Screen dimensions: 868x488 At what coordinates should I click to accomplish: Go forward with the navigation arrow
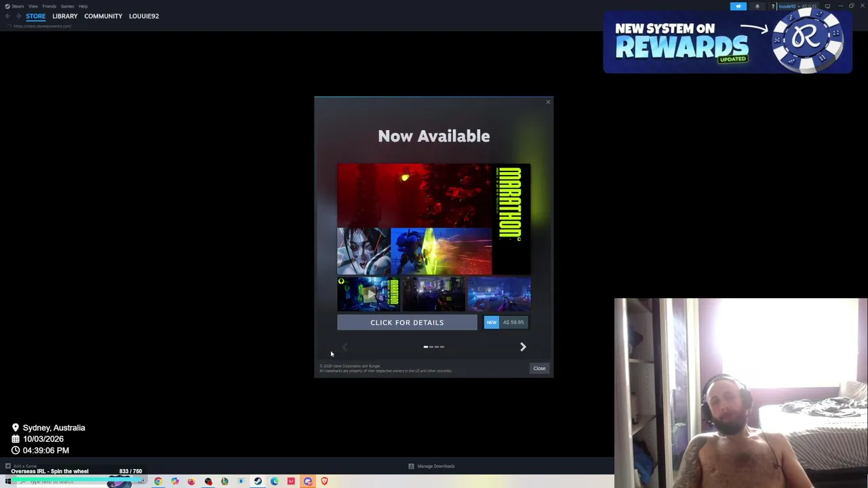(x=18, y=16)
